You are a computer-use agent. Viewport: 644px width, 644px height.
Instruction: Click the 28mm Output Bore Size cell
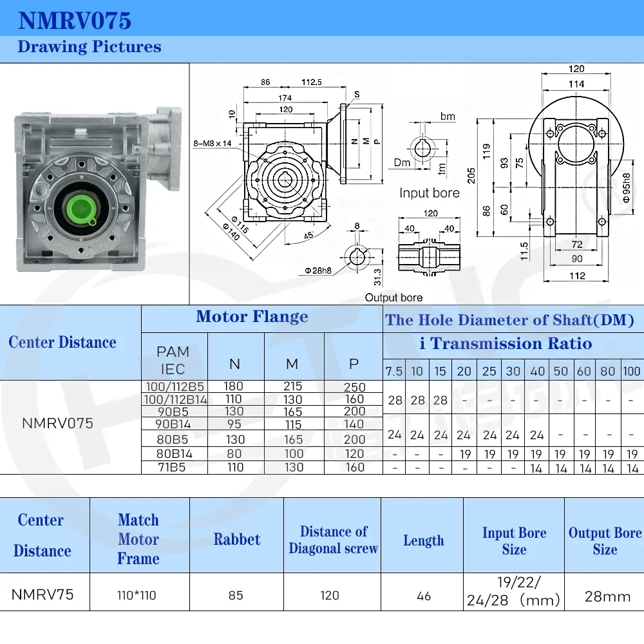(607, 596)
